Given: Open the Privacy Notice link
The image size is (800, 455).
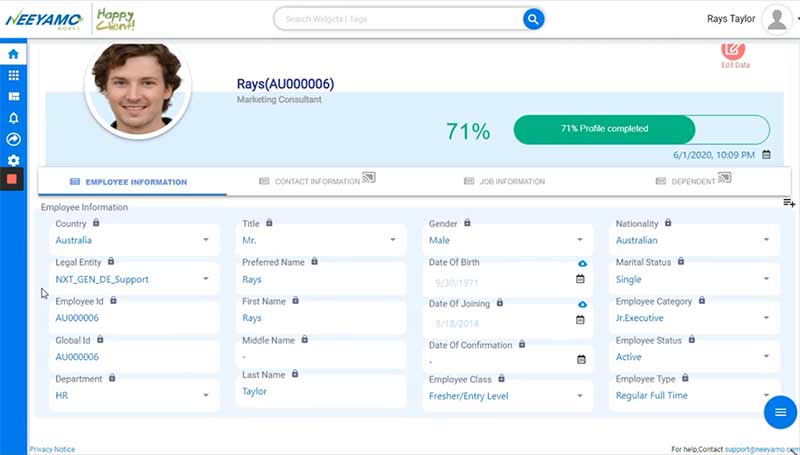Looking at the screenshot, I should click(52, 449).
